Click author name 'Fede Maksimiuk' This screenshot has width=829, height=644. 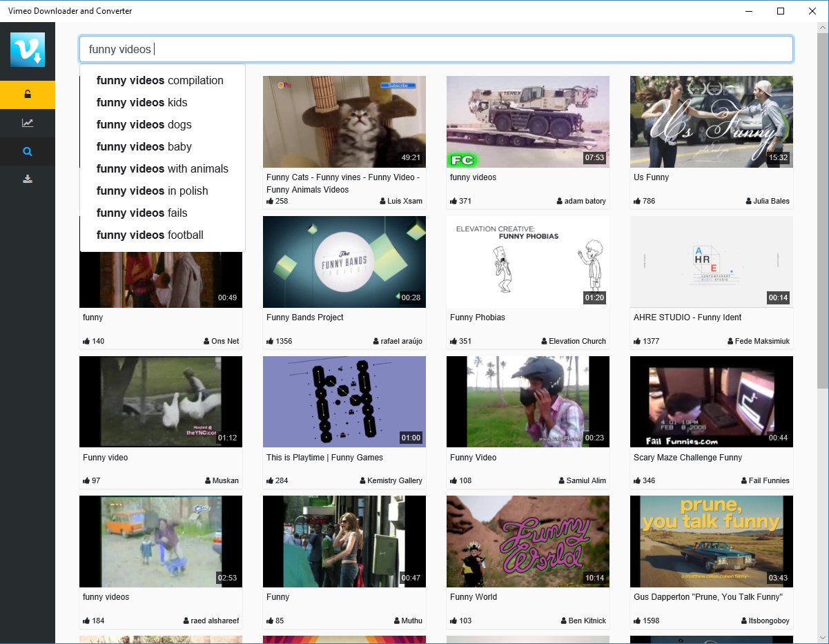pyautogui.click(x=763, y=341)
